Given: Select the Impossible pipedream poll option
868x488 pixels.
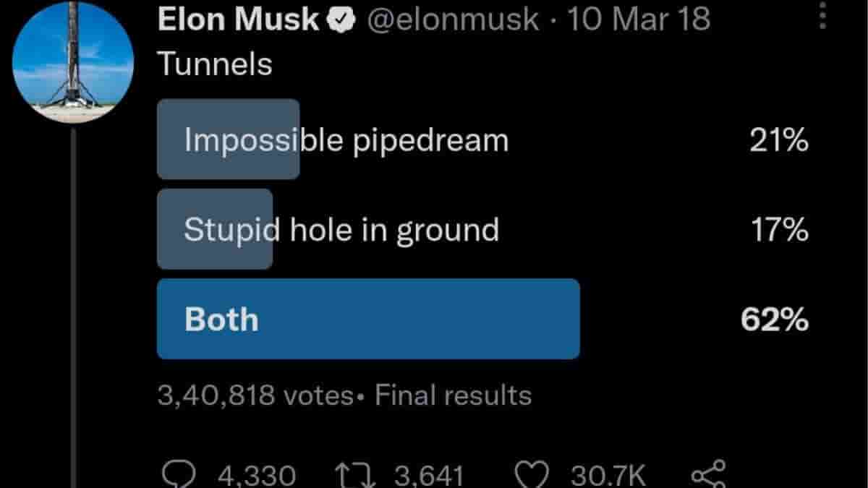Looking at the screenshot, I should (x=346, y=140).
